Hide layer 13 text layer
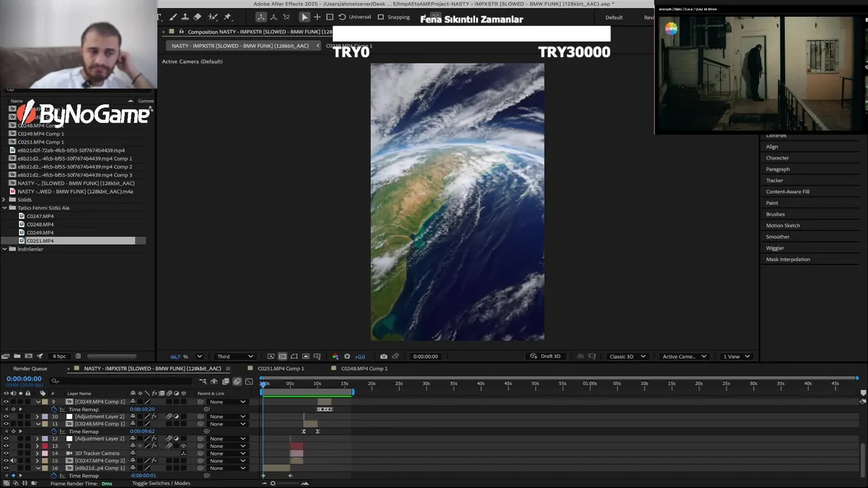 tap(6, 446)
